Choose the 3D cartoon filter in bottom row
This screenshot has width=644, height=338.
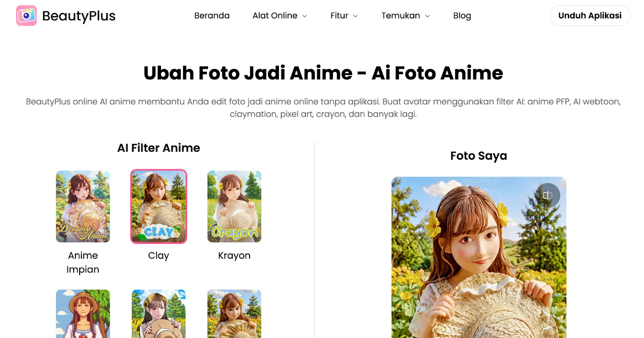(234, 313)
